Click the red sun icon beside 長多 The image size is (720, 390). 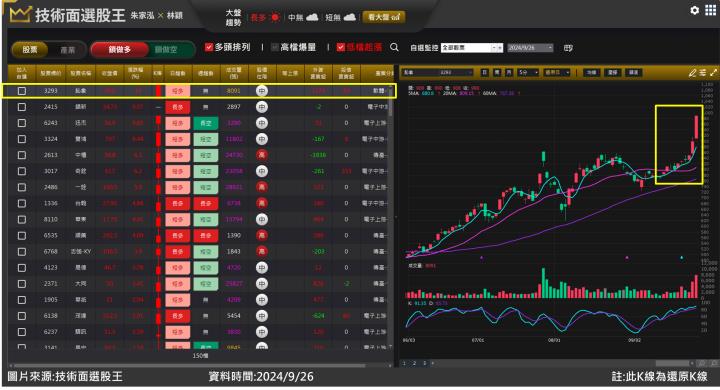275,17
